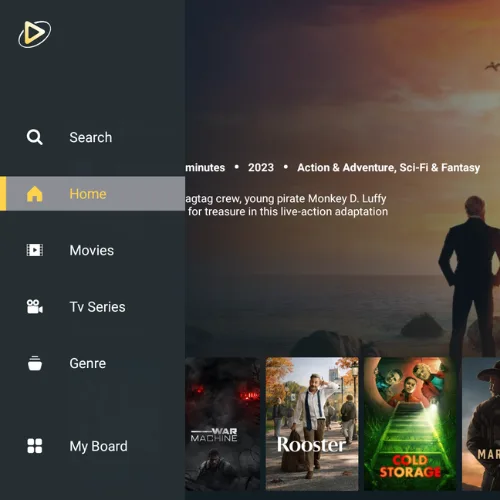Viewport: 500px width, 500px height.
Task: Select the Home menu item
Action: click(92, 194)
